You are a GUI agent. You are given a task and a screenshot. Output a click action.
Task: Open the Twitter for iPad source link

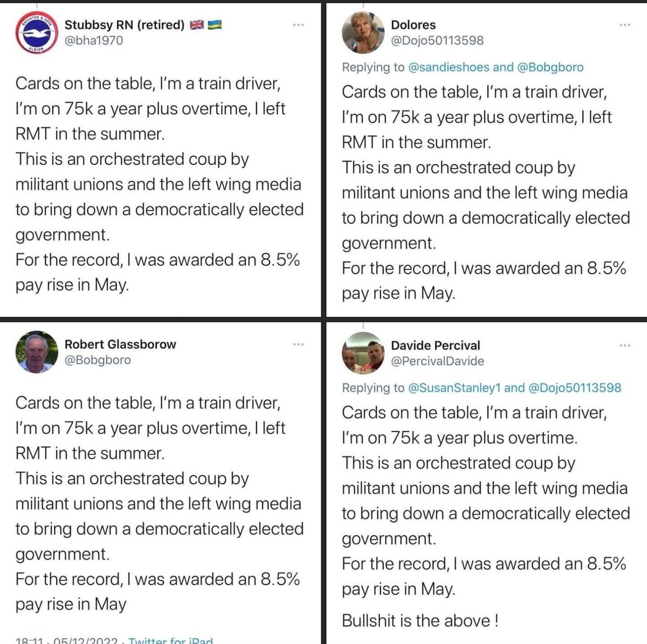(170, 640)
